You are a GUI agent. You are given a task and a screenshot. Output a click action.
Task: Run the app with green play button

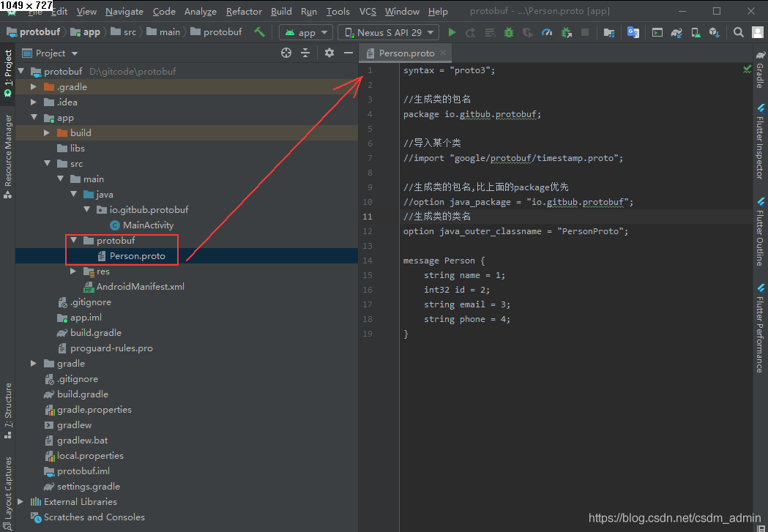click(452, 32)
